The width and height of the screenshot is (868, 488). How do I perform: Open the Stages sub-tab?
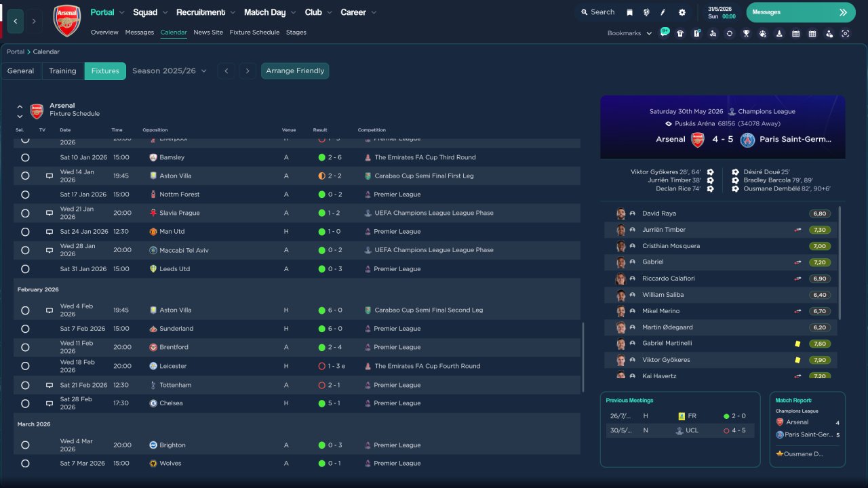point(296,33)
